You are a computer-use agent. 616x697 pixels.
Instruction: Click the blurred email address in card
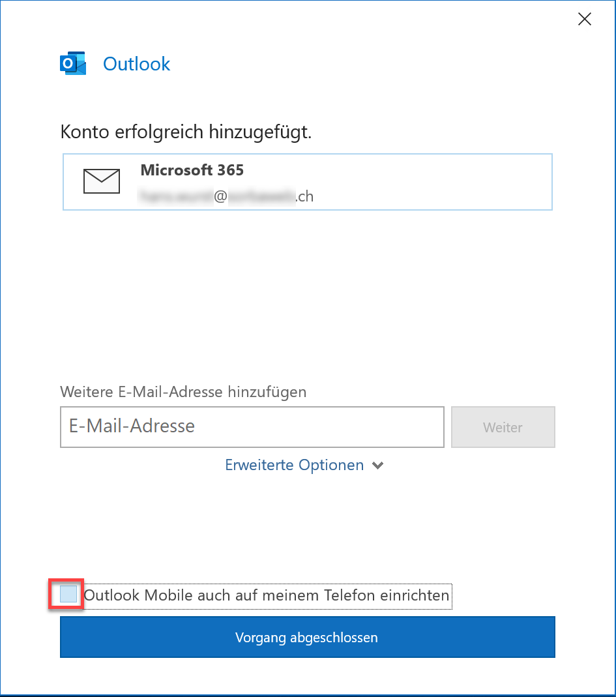click(x=227, y=196)
